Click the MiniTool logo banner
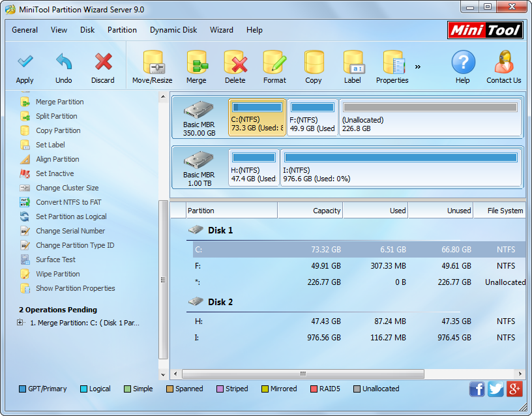This screenshot has height=416, width=532. (x=485, y=30)
